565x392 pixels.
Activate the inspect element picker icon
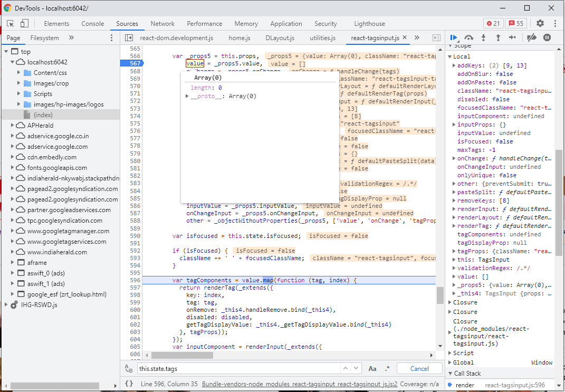click(11, 23)
